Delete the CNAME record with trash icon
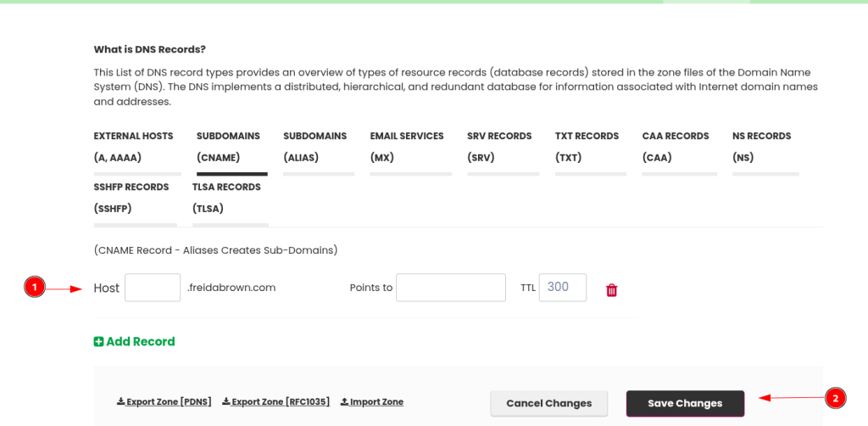 pos(612,290)
